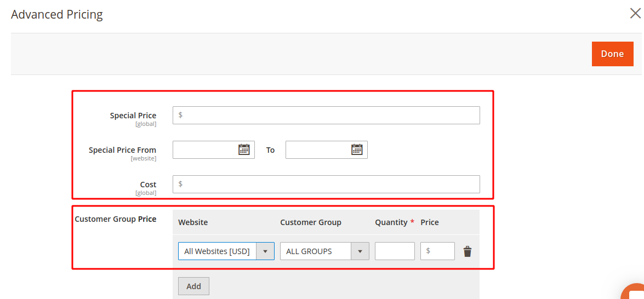Screen dimensions: 644x299
Task: Open the orange chat widget bubble
Action: pyautogui.click(x=632, y=292)
